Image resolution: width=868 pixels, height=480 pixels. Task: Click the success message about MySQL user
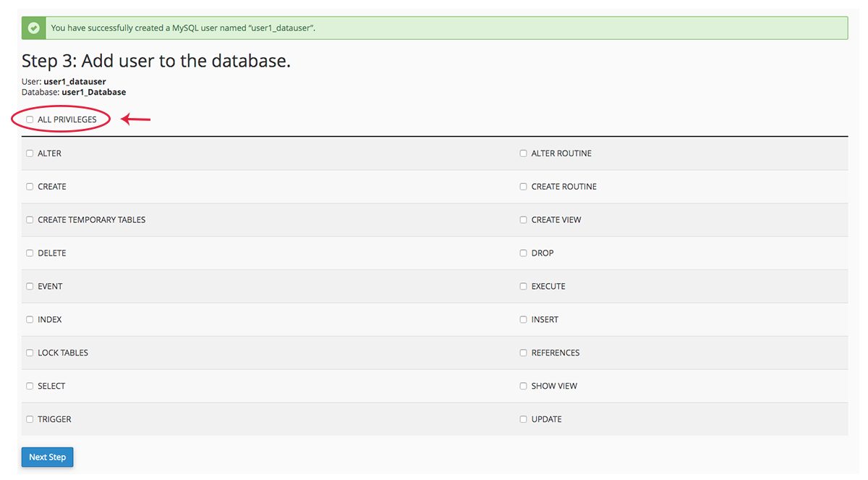183,28
